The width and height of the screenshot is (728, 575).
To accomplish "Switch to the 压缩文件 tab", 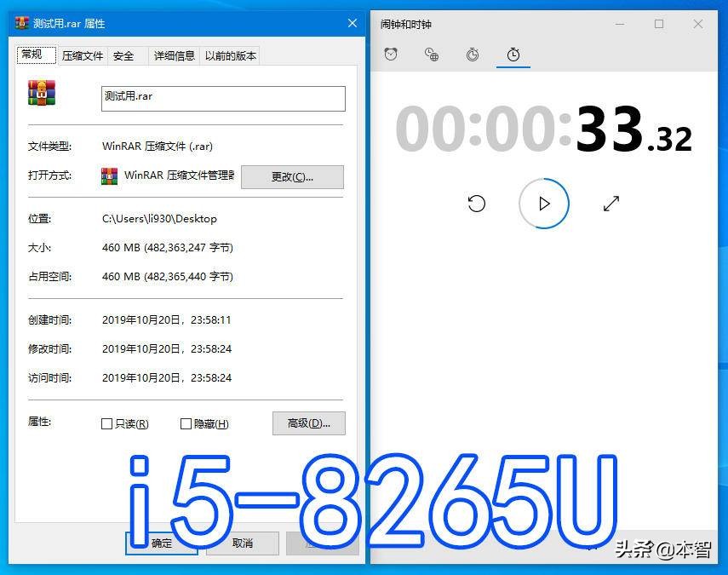I will point(82,55).
